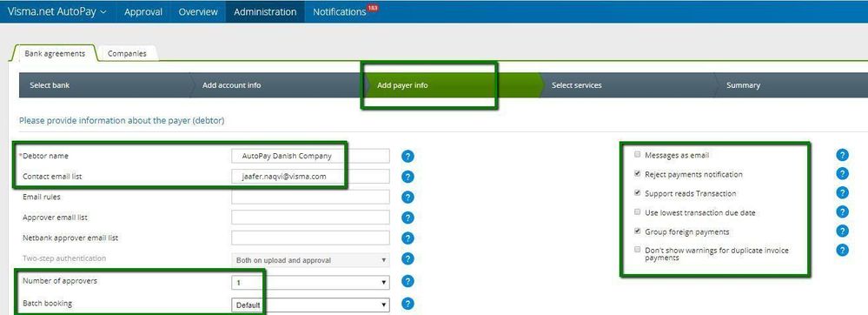Click the Approver email list input field
868x315 pixels.
coord(310,218)
